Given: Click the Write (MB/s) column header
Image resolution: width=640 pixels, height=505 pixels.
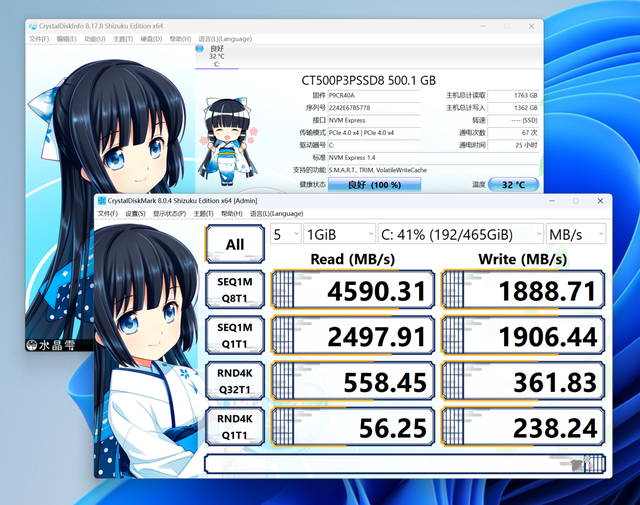Looking at the screenshot, I should coord(523,259).
